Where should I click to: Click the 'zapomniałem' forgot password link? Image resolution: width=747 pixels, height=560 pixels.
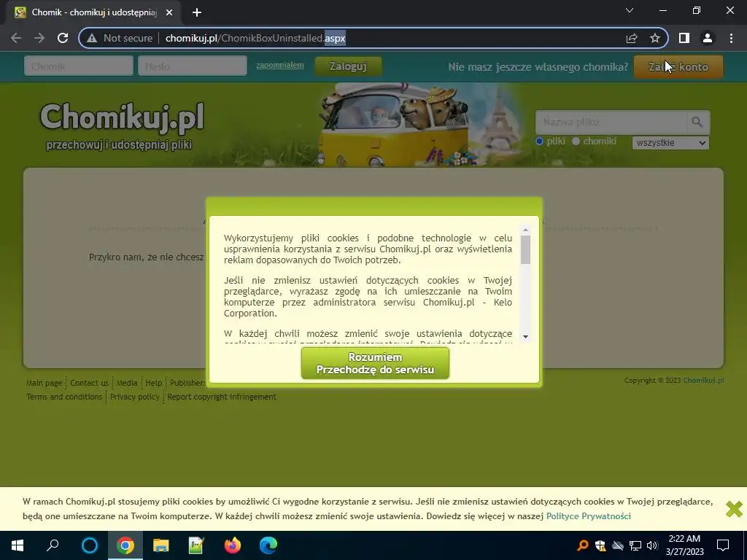point(280,65)
